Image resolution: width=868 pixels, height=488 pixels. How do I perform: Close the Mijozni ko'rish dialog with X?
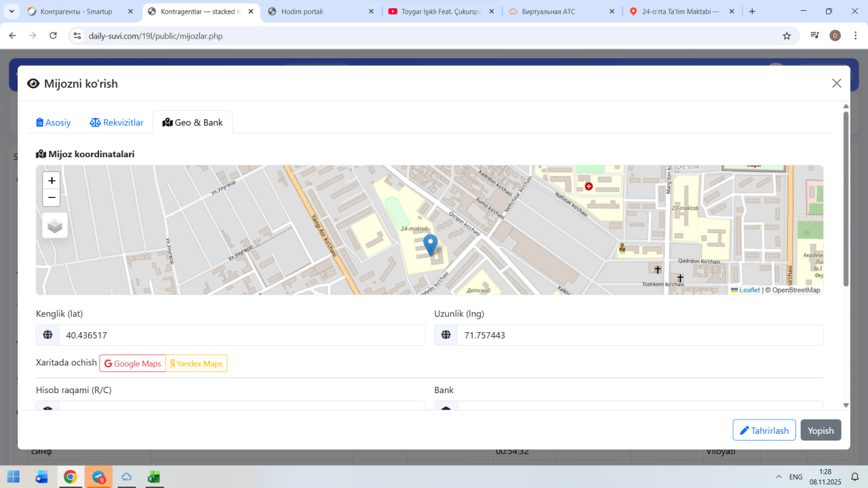tap(836, 83)
